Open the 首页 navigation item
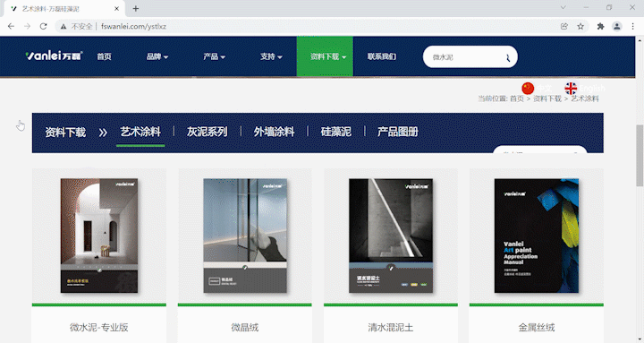Screen dimensions: 644x343 104,56
